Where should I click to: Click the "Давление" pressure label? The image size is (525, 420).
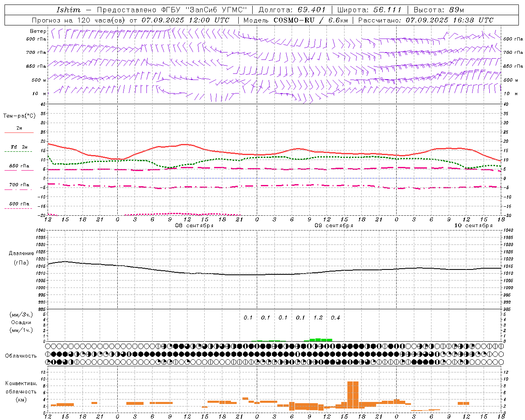coord(21,253)
